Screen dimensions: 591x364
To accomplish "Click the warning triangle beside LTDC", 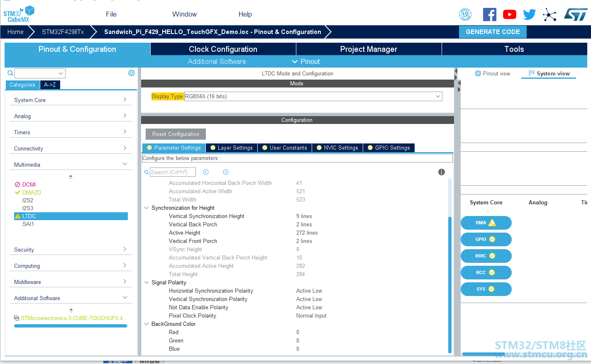I will 17,216.
